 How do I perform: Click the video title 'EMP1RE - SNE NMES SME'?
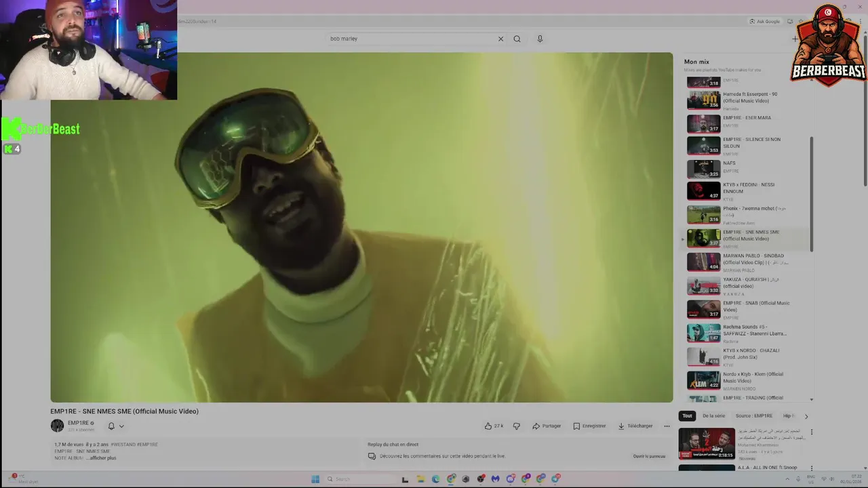pyautogui.click(x=124, y=411)
